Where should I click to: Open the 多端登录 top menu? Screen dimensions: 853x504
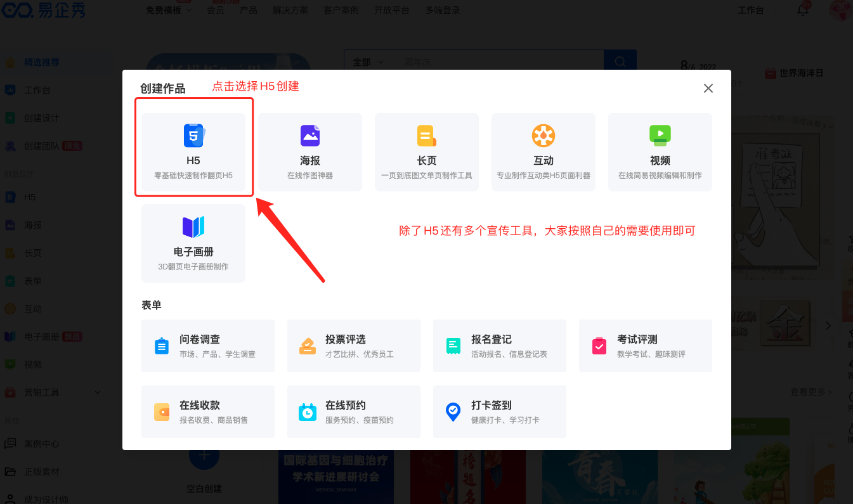443,10
